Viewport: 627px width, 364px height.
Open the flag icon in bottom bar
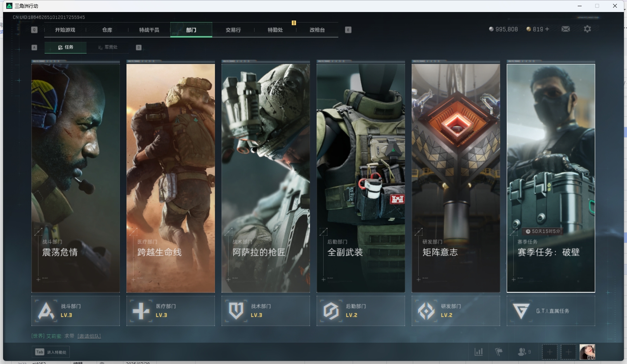pos(499,352)
